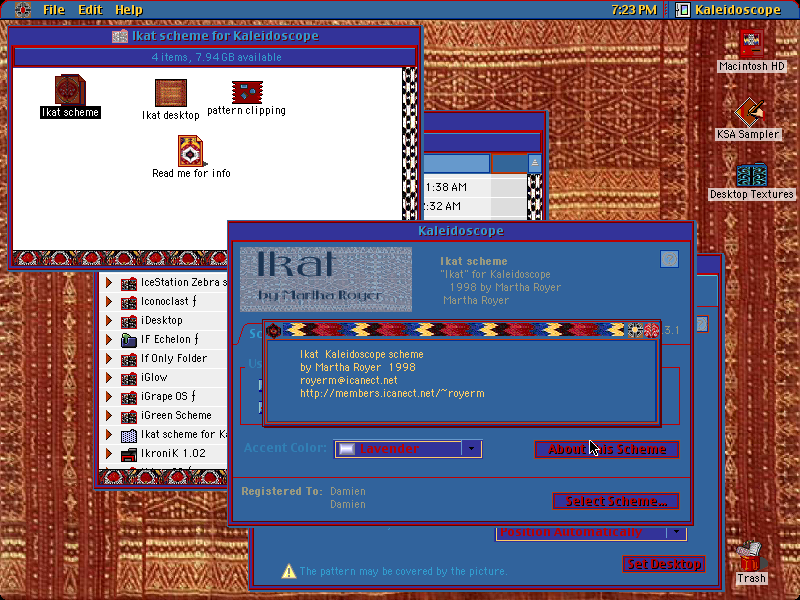This screenshot has height=600, width=800.
Task: Click the iDesktop folder name
Action: [162, 320]
